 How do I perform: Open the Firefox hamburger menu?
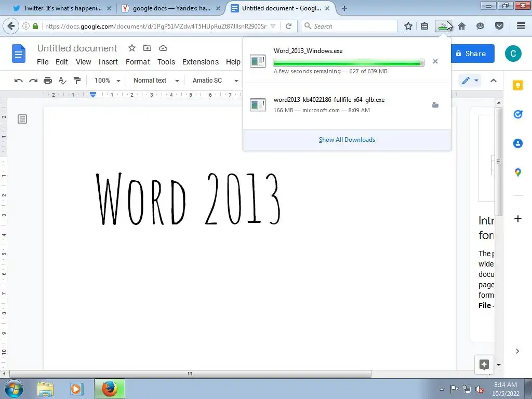[x=521, y=26]
